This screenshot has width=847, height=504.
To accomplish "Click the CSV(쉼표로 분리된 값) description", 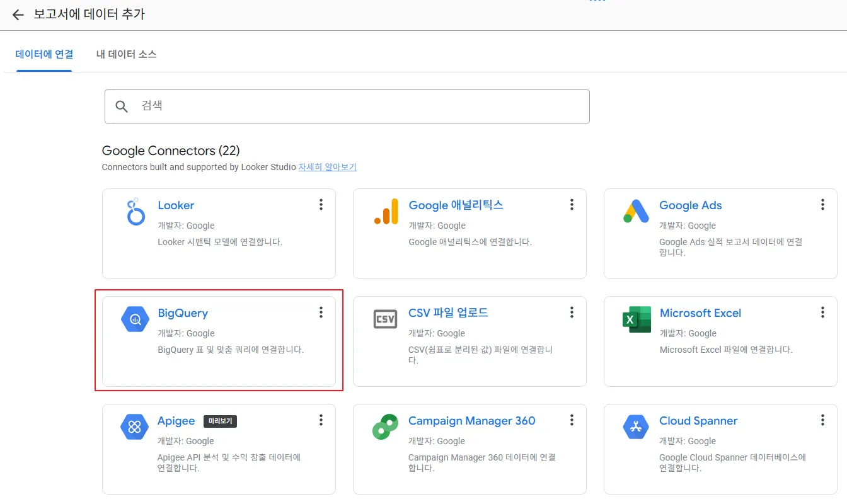I will click(x=481, y=355).
